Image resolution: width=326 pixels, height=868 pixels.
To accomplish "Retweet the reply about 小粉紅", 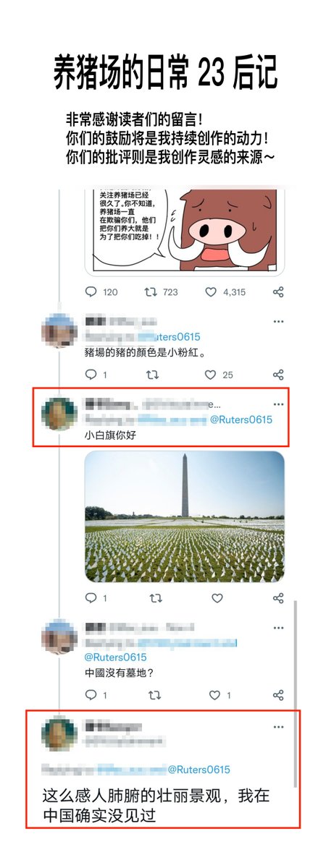I will click(x=153, y=375).
